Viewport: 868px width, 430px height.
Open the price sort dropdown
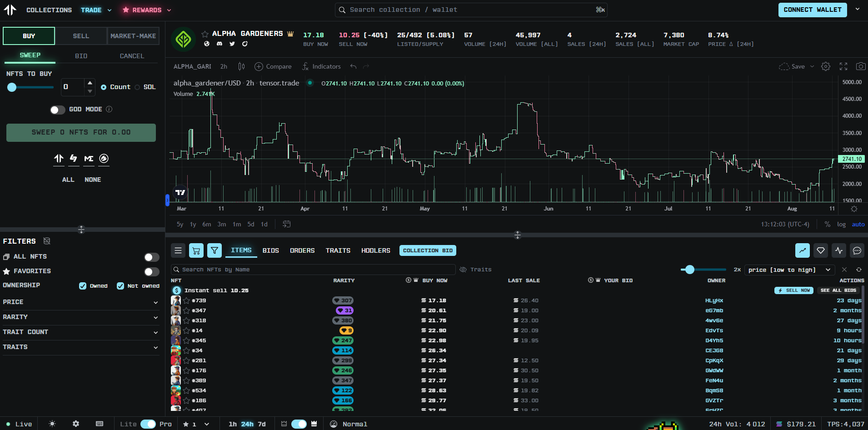click(790, 270)
